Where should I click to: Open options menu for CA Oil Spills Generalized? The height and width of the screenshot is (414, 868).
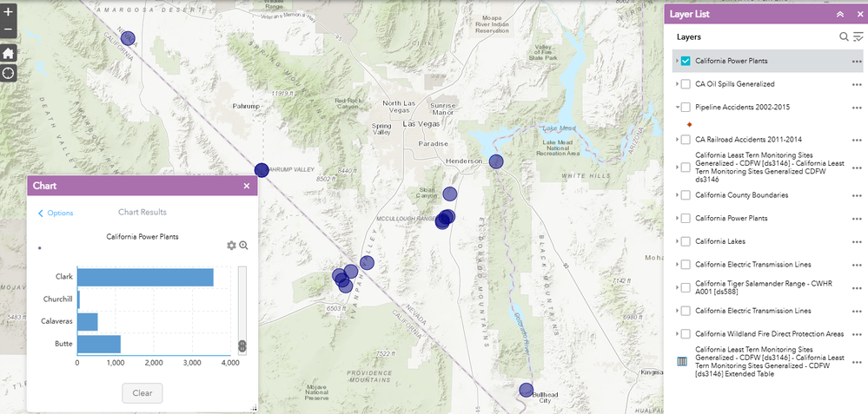857,84
